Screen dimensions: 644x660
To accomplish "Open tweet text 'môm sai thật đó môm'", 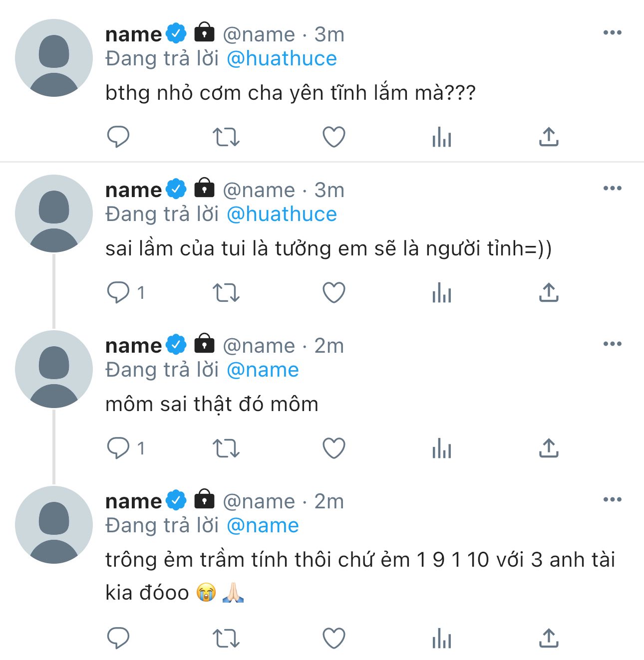I will 212,404.
